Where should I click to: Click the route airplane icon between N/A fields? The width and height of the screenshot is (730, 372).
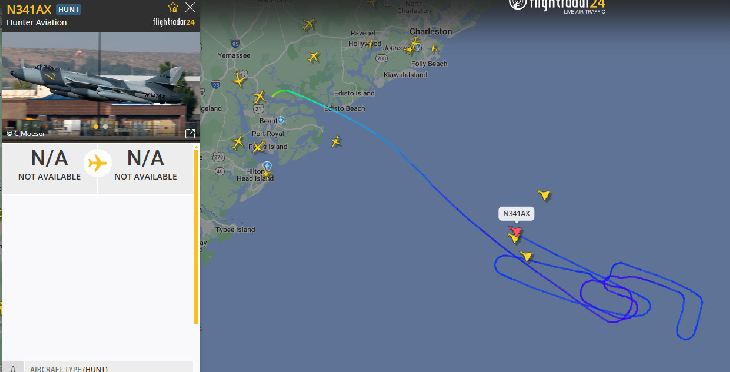[x=98, y=163]
